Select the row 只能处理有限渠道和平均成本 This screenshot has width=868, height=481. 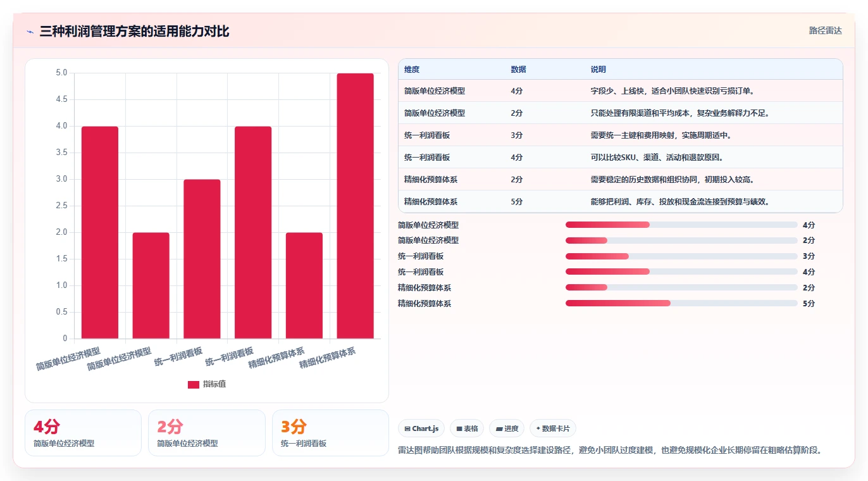(621, 113)
